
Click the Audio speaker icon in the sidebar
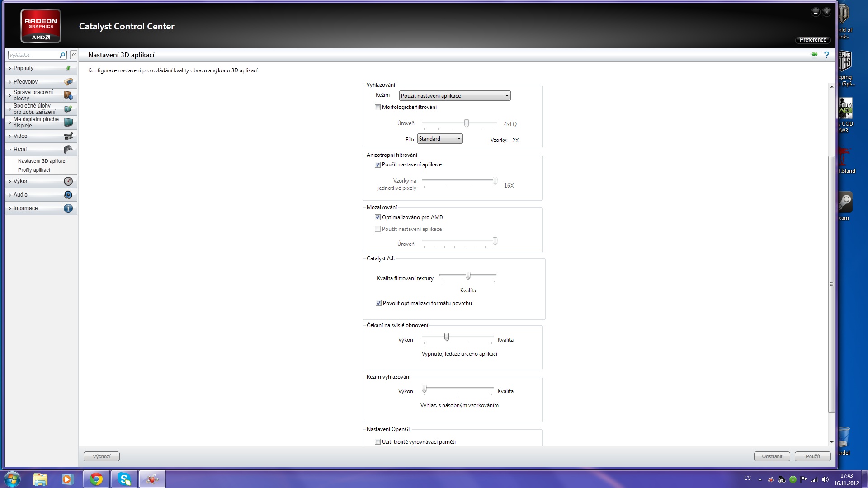68,195
